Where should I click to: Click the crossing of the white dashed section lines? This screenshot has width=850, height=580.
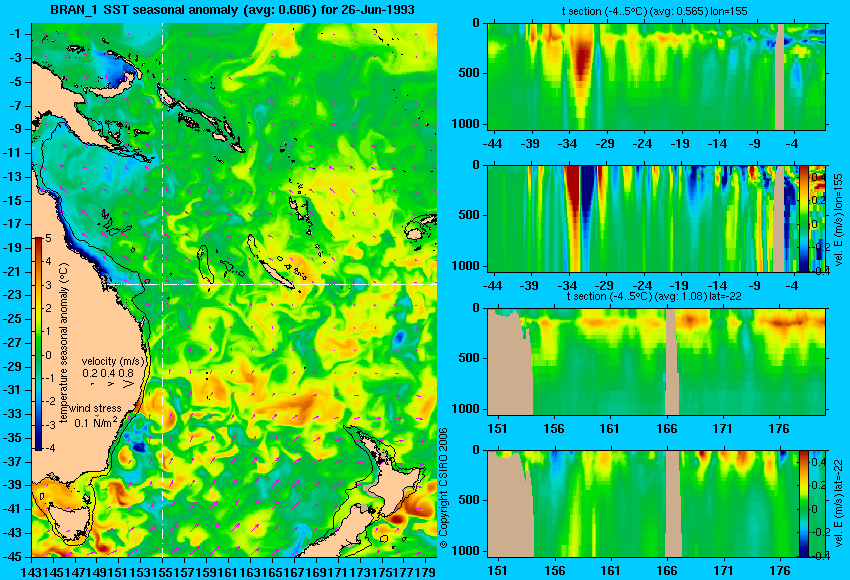click(163, 284)
